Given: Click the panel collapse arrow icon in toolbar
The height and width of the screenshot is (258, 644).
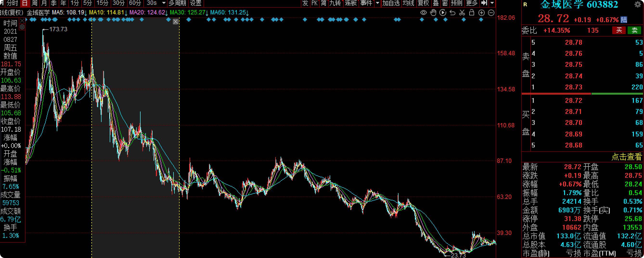Looking at the screenshot, I should 484,3.
